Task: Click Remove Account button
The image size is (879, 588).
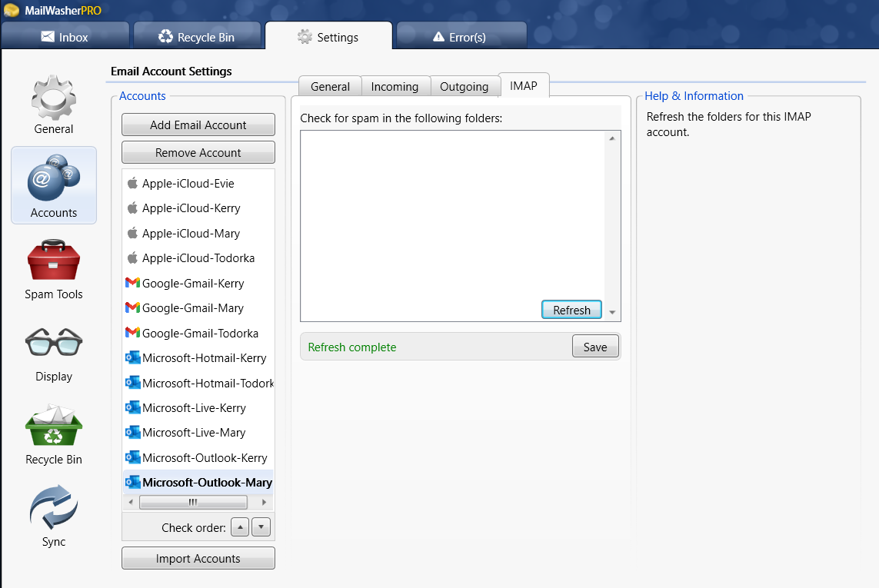Action: coord(198,152)
